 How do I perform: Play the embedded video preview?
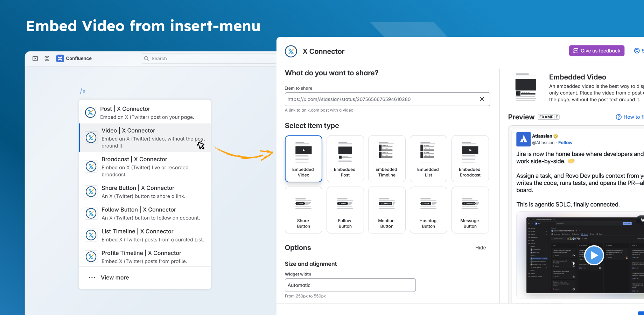point(594,255)
